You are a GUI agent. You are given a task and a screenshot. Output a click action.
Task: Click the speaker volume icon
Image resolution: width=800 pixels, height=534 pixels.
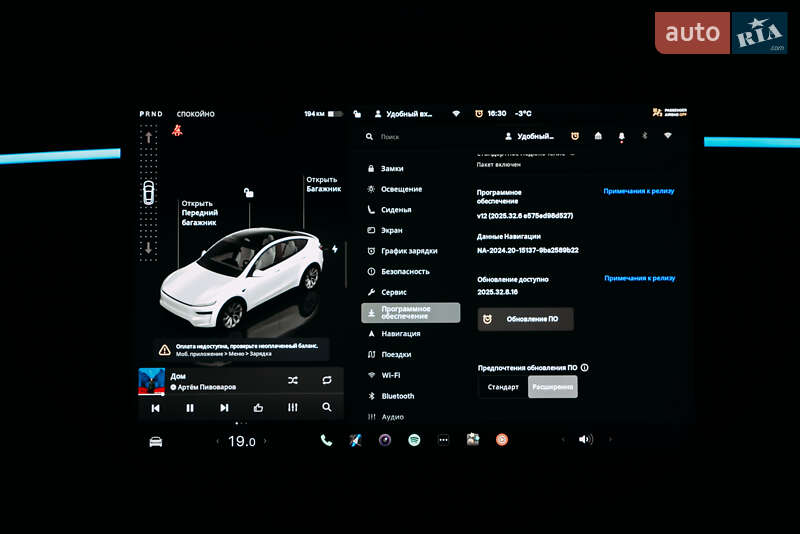click(x=586, y=440)
